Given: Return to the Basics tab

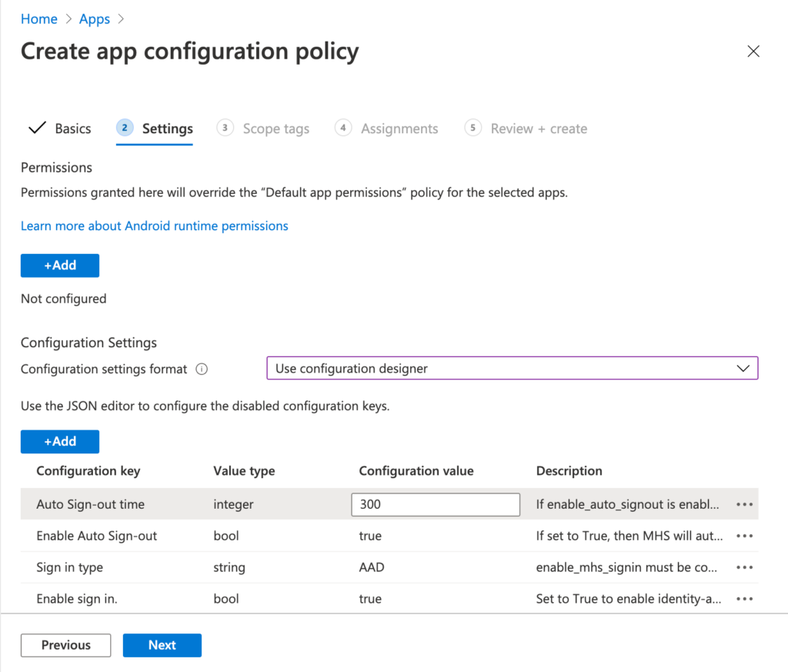Looking at the screenshot, I should click(x=68, y=128).
